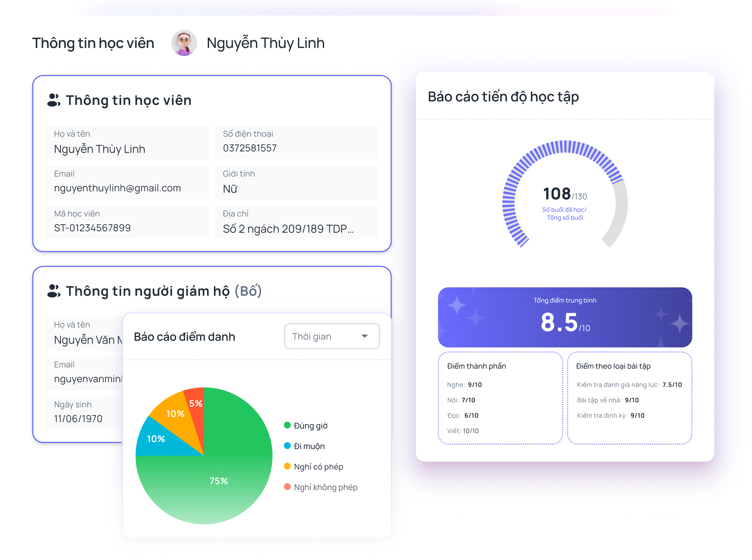
Task: Click the Số điện thoại field
Action: [x=296, y=143]
